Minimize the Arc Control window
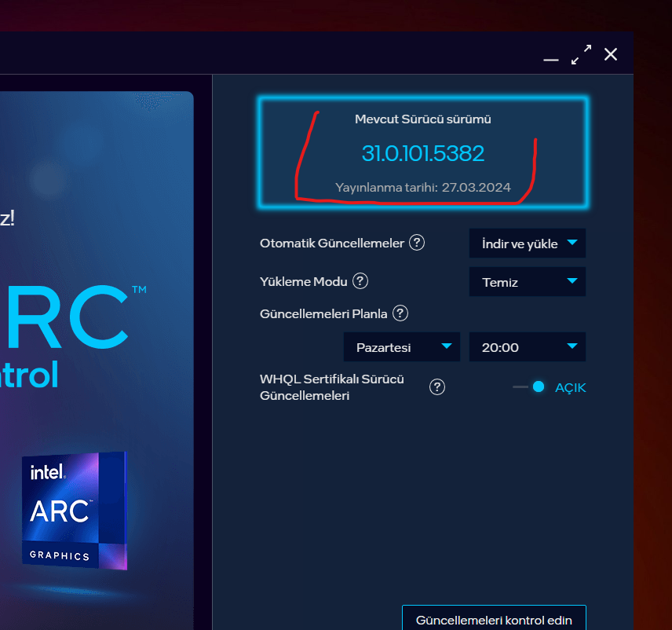 [x=551, y=56]
